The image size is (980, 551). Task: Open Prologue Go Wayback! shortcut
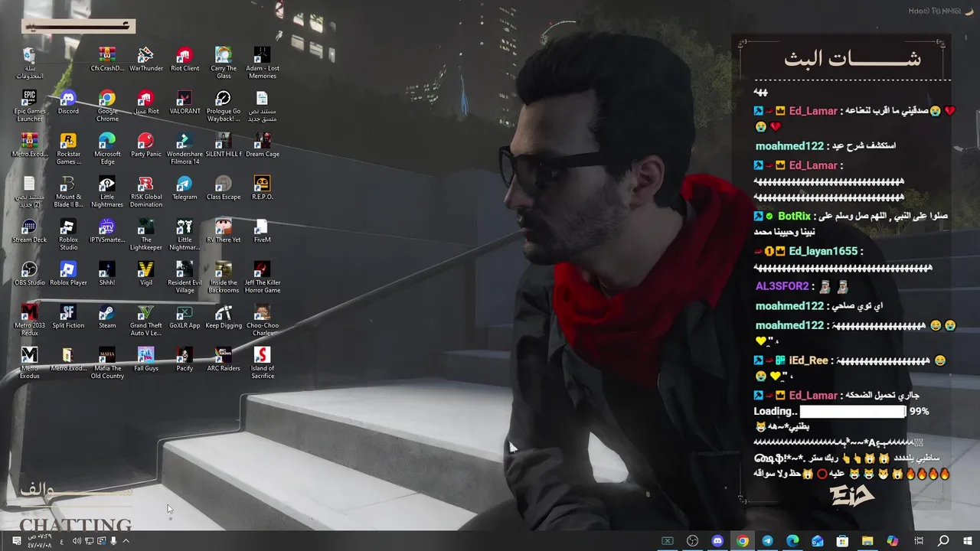(224, 106)
